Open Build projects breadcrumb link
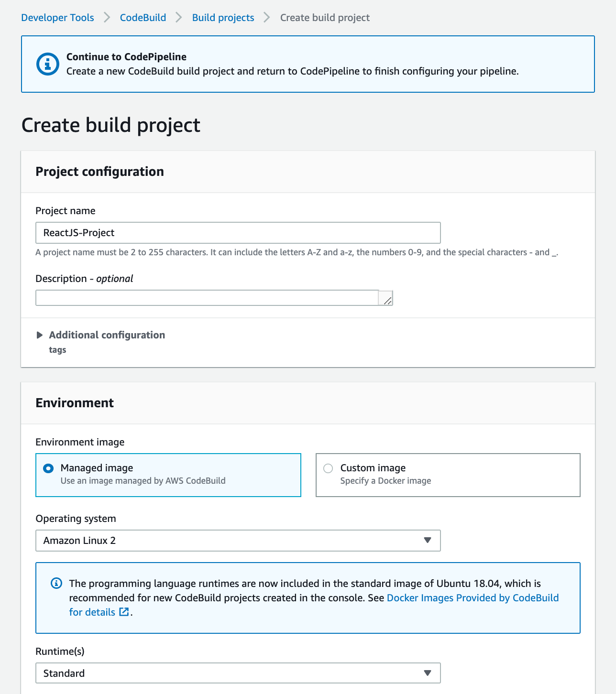 point(223,18)
